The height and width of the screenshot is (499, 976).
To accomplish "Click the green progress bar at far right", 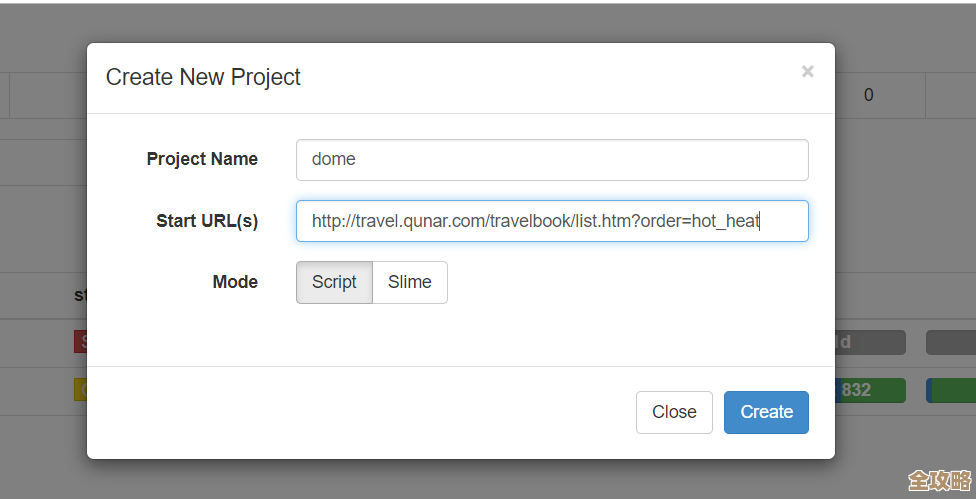I will point(951,390).
